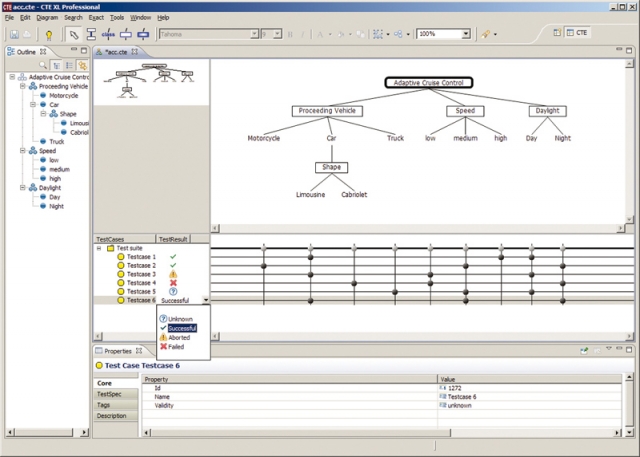Viewport: 640px width, 457px height.
Task: Click the yellow Testcase 3 icon
Action: click(x=121, y=274)
